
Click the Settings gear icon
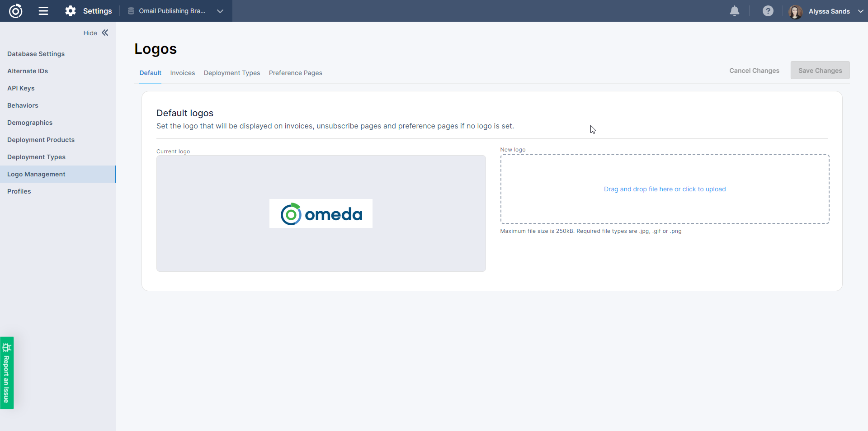tap(71, 11)
